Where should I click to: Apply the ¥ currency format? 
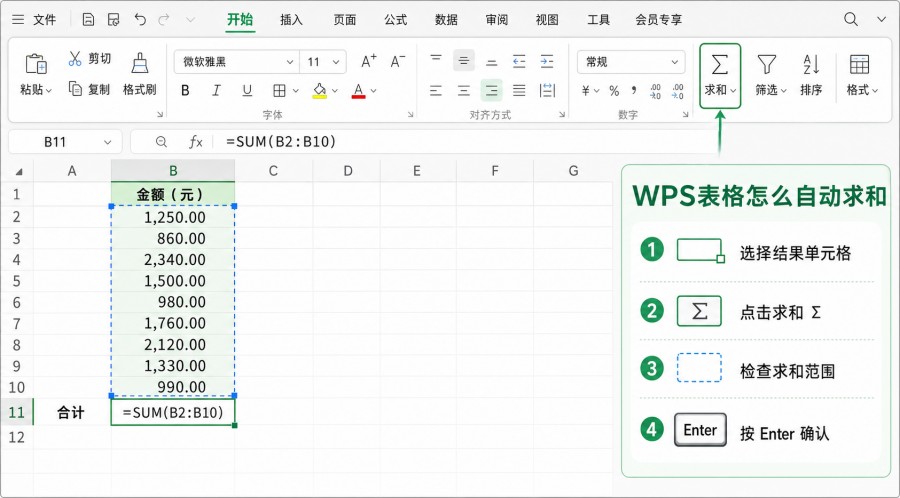coord(586,91)
